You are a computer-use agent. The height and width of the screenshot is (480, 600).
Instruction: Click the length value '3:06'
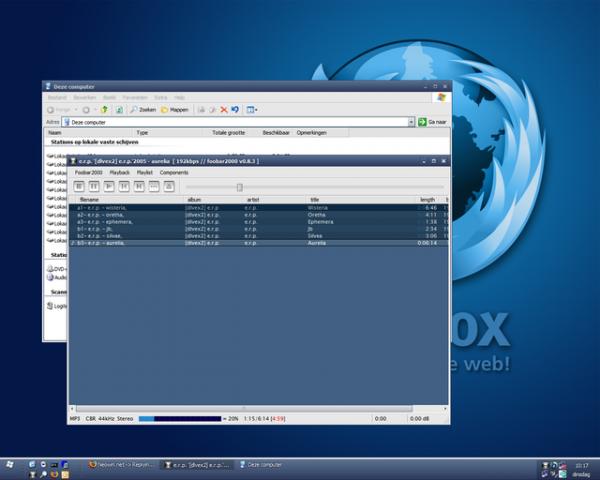point(431,236)
